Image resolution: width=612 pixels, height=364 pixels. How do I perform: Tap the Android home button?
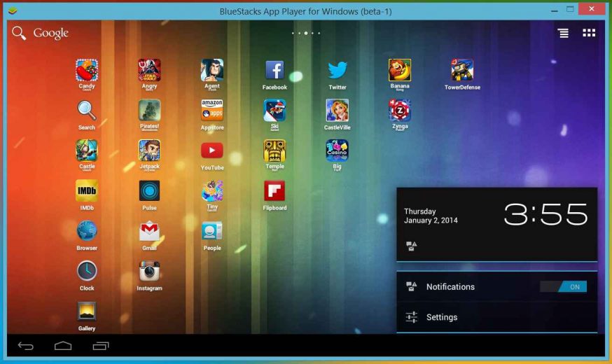(x=63, y=346)
